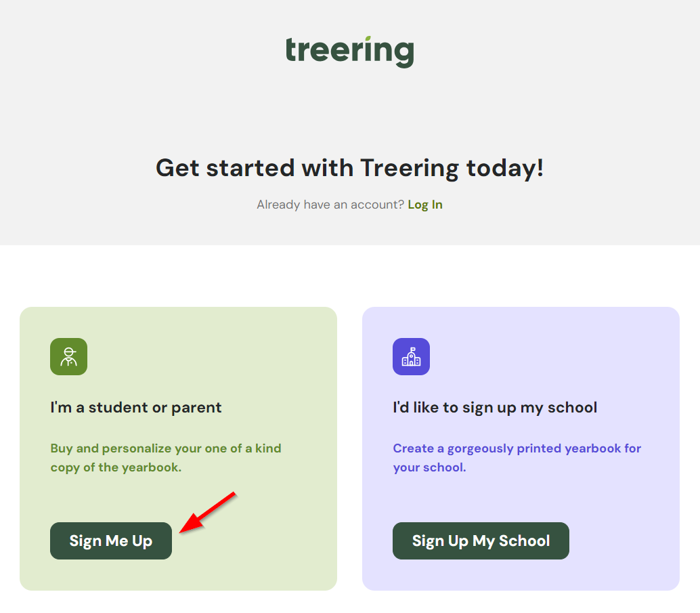Select "I'd like to sign up my school" heading
Viewport: 700px width, 613px height.
click(495, 408)
